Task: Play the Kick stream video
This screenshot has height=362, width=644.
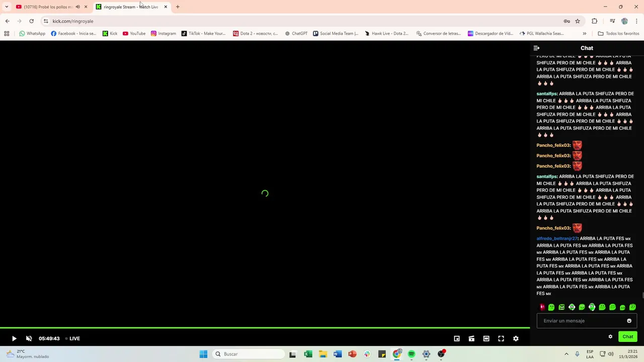Action: (14, 338)
